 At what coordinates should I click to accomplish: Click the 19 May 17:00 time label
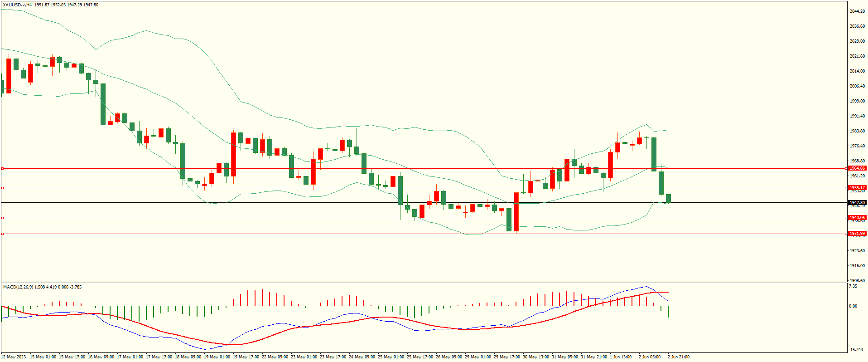coord(246,357)
